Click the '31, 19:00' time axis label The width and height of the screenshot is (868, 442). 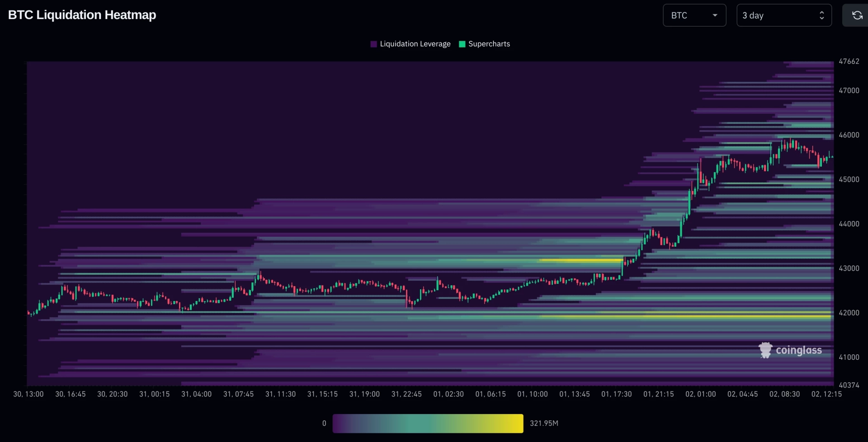pyautogui.click(x=365, y=394)
